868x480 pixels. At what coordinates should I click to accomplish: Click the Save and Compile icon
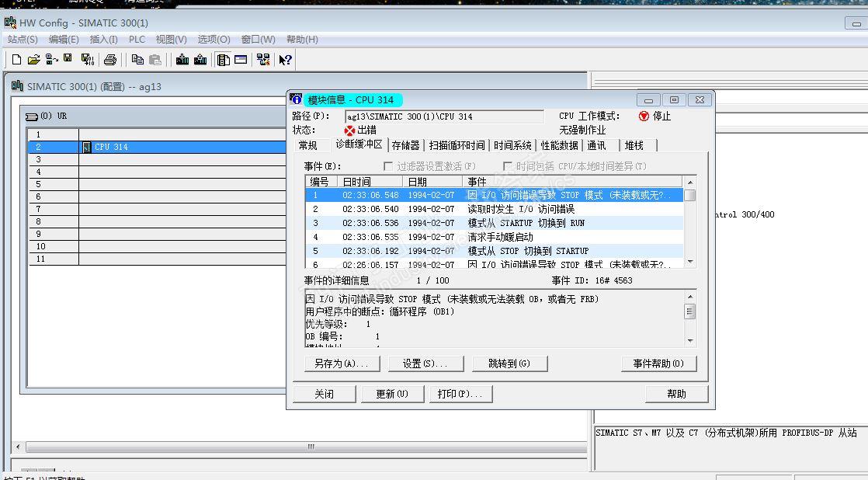click(88, 60)
